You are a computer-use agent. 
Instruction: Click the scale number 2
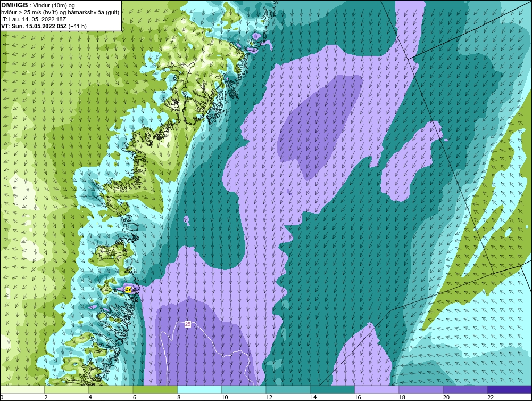(x=46, y=398)
